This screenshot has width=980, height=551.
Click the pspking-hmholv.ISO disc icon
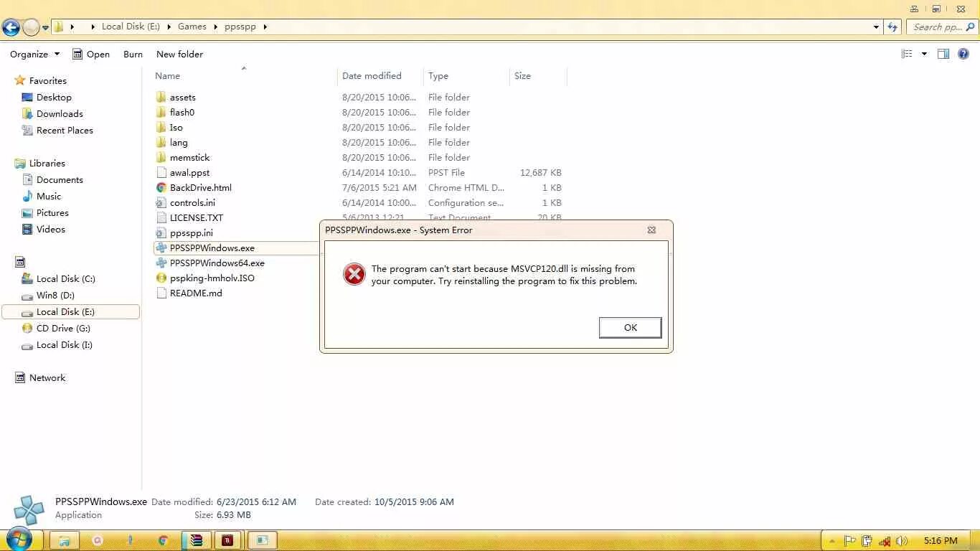click(161, 278)
